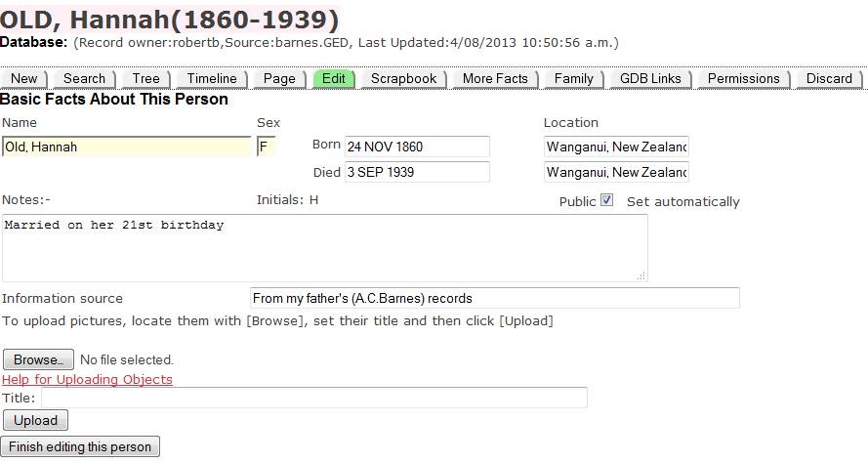Go to the Permissions tab
The image size is (868, 463).
(x=744, y=79)
